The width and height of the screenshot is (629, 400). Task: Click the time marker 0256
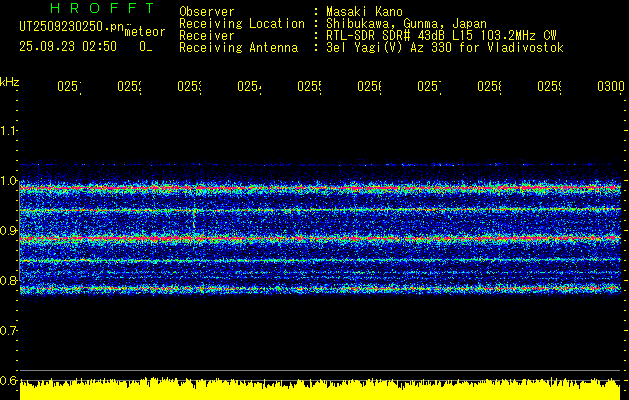[369, 87]
